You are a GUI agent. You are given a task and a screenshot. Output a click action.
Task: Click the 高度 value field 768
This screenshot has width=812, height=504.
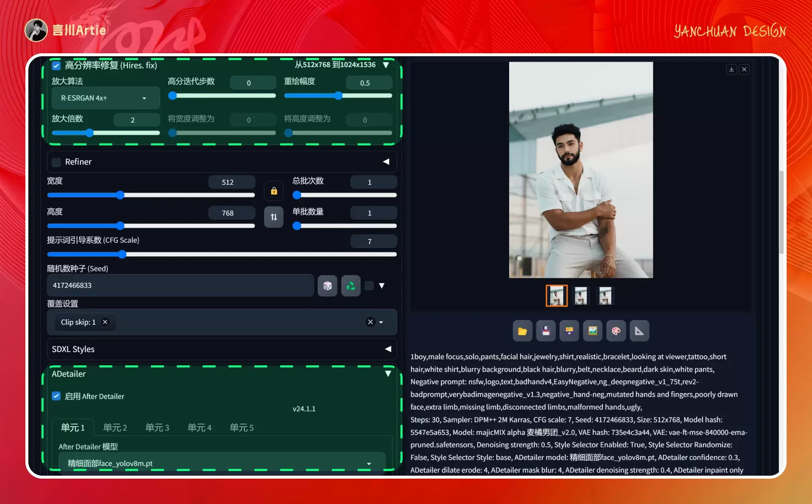(232, 213)
